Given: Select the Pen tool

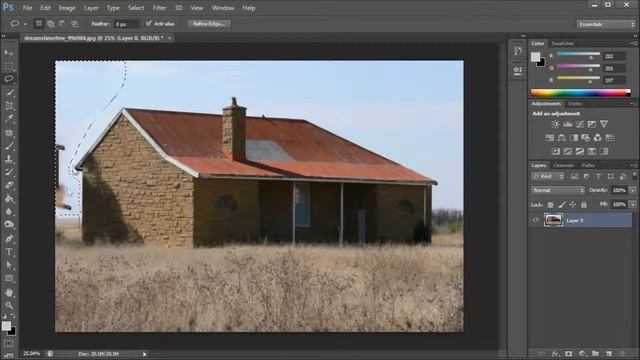Looking at the screenshot, I should [x=9, y=238].
